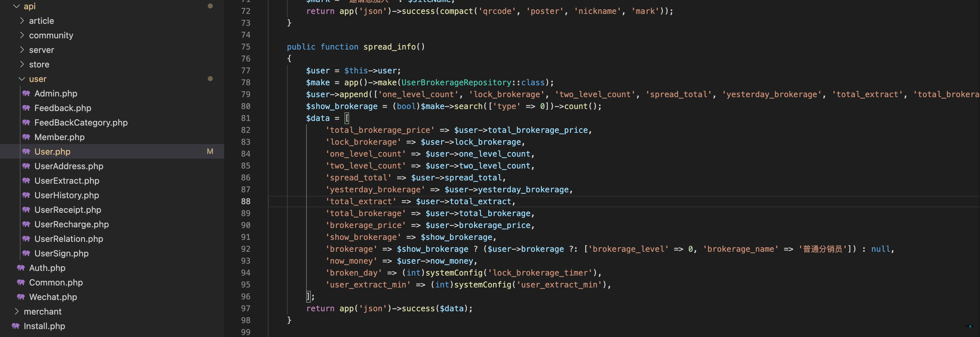Click PHP icon beside Admin.php
Viewport: 980px width, 337px height.
26,93
